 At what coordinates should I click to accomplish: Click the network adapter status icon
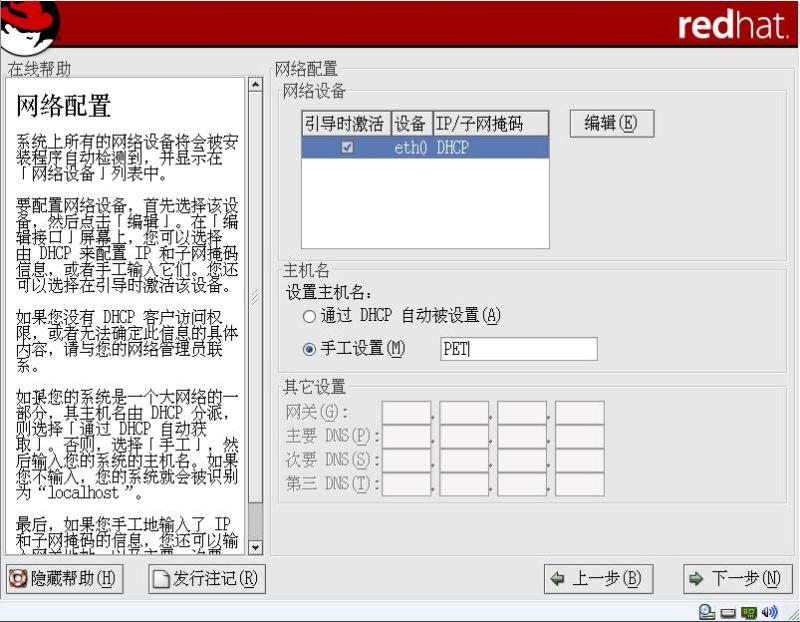click(748, 612)
